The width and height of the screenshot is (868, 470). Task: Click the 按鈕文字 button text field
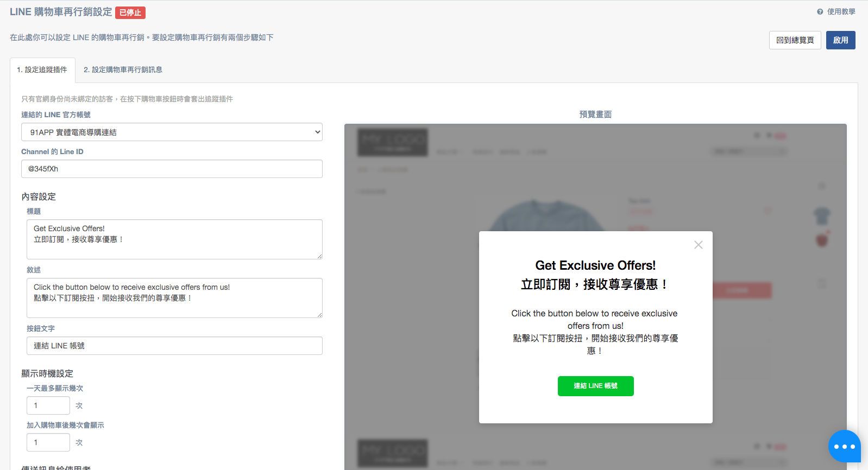pyautogui.click(x=174, y=346)
